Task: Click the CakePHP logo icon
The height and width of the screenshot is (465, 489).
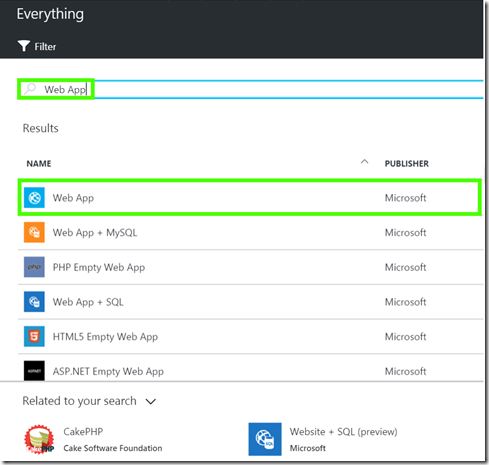Action: click(x=39, y=439)
